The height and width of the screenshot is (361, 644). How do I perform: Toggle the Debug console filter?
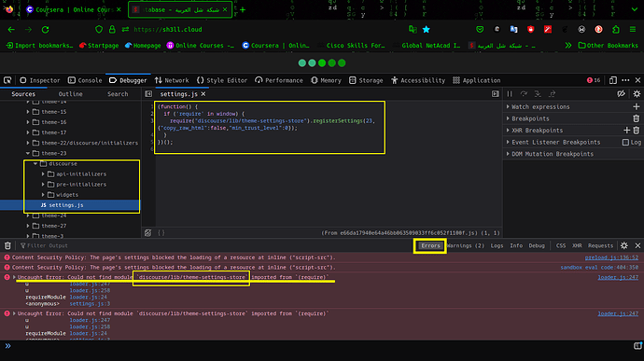pyautogui.click(x=537, y=245)
